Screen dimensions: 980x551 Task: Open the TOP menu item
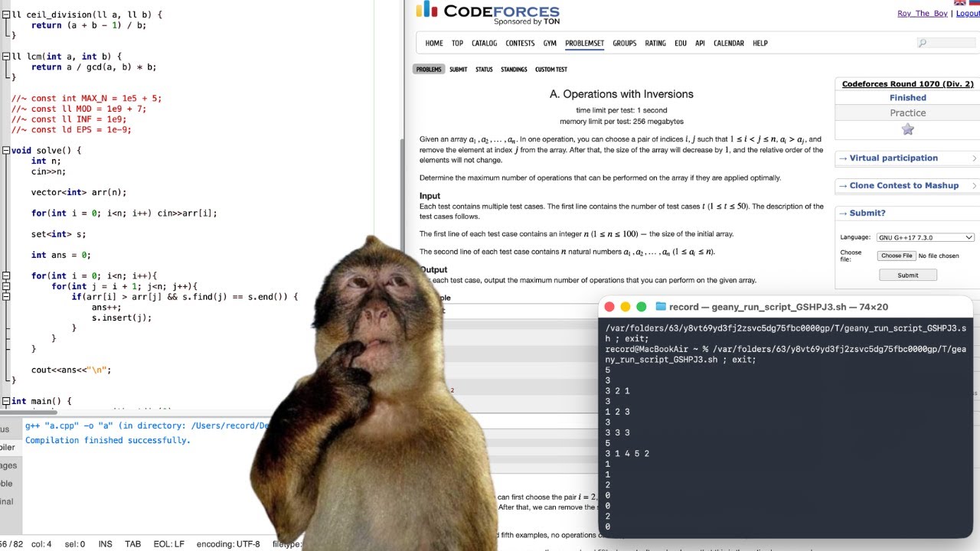point(457,44)
